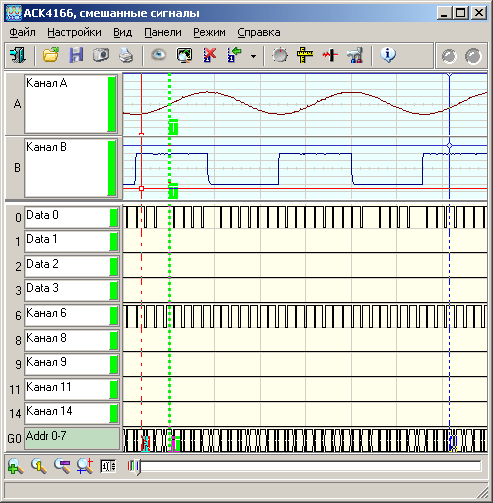493x503 pixels.
Task: Expand the dropdown arrow next to import icon
Action: pyautogui.click(x=253, y=56)
